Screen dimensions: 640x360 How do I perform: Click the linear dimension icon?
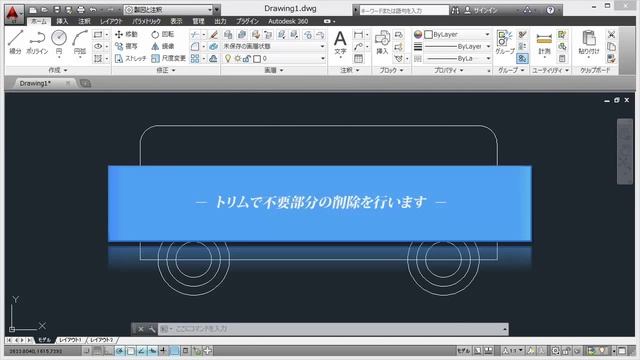[x=358, y=35]
